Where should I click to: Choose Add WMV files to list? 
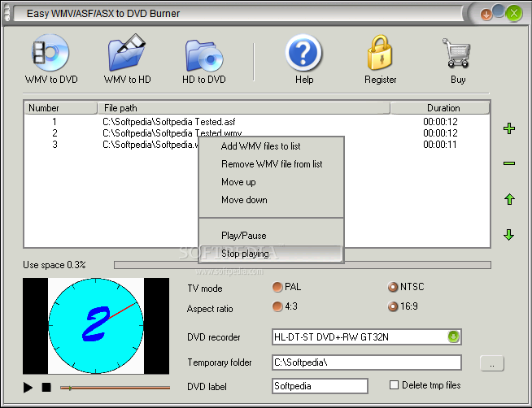[272, 146]
